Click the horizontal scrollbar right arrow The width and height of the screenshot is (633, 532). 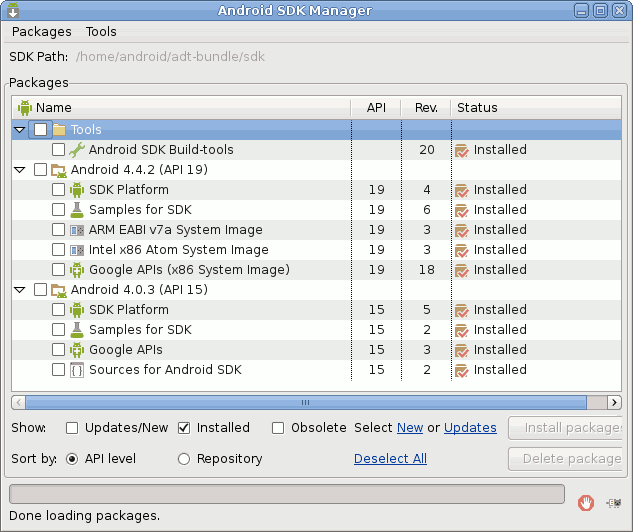tap(614, 402)
